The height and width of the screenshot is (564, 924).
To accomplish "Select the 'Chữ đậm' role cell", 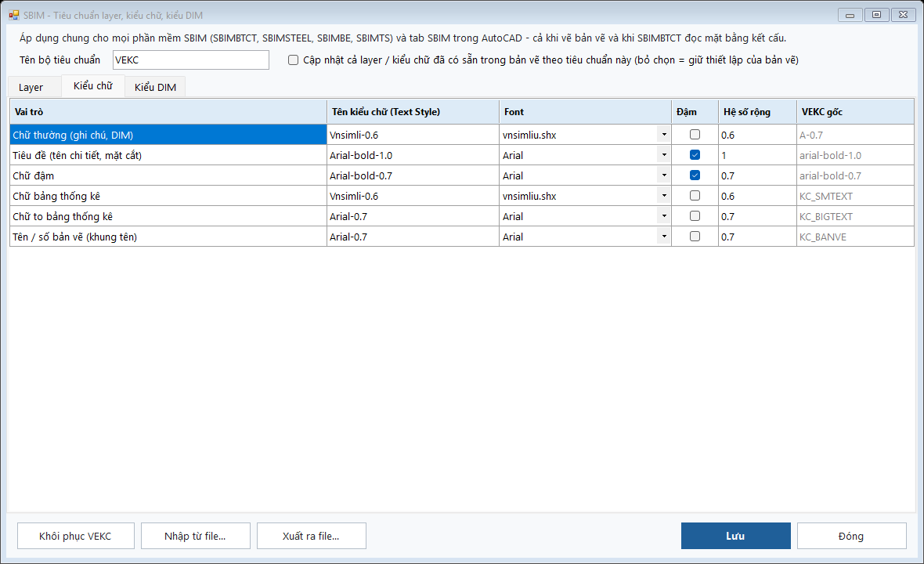I will [x=168, y=175].
